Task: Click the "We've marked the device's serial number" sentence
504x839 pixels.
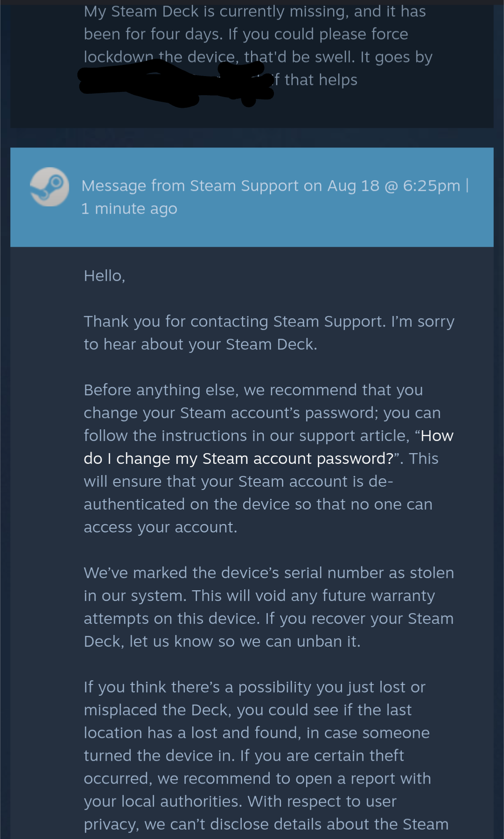Action: click(268, 573)
